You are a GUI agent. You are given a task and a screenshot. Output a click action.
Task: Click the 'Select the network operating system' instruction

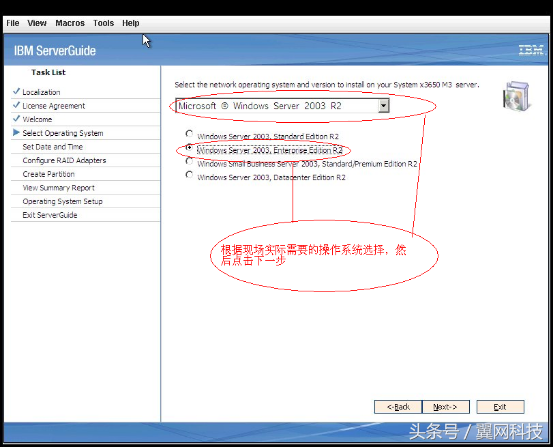327,85
